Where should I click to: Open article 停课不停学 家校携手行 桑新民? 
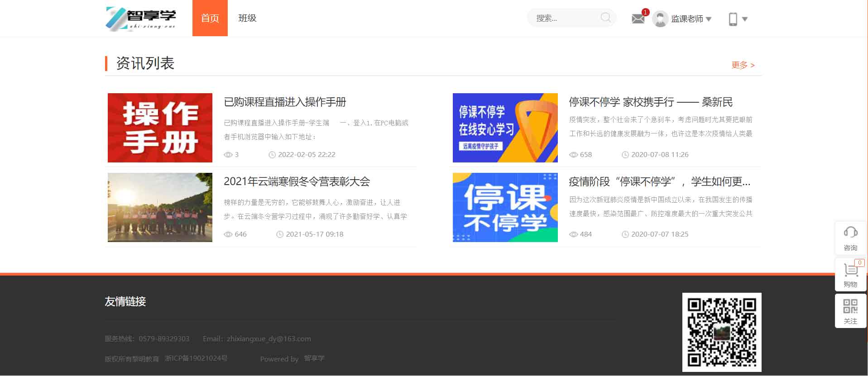(x=650, y=102)
